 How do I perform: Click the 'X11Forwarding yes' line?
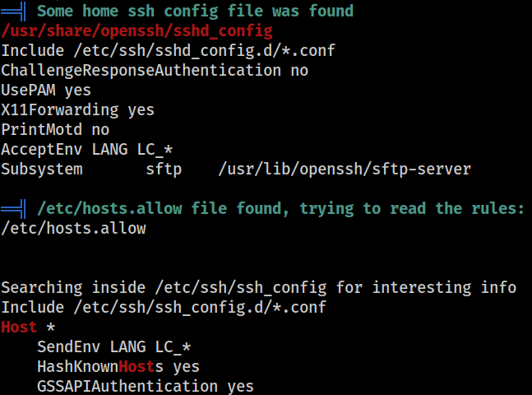pyautogui.click(x=77, y=110)
